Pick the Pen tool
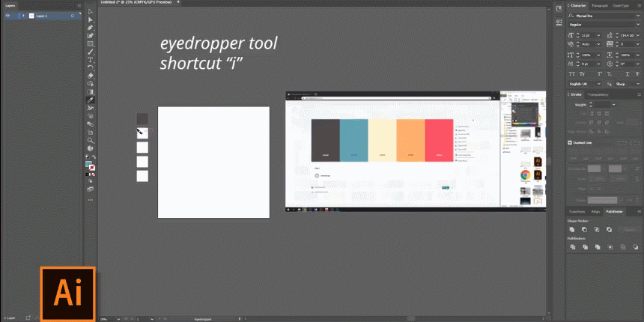The height and width of the screenshot is (322, 644). point(91,28)
